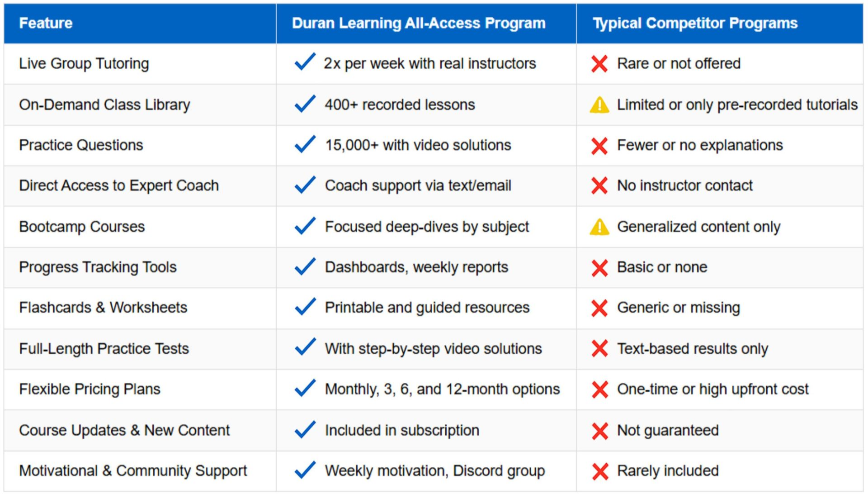Select the Feature column header
The width and height of the screenshot is (868, 494).
point(46,23)
